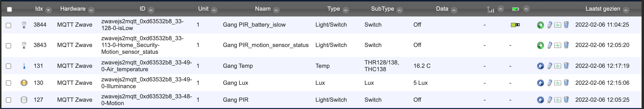
Task: Sort by Laatst gezien column arrow
Action: coord(626,10)
